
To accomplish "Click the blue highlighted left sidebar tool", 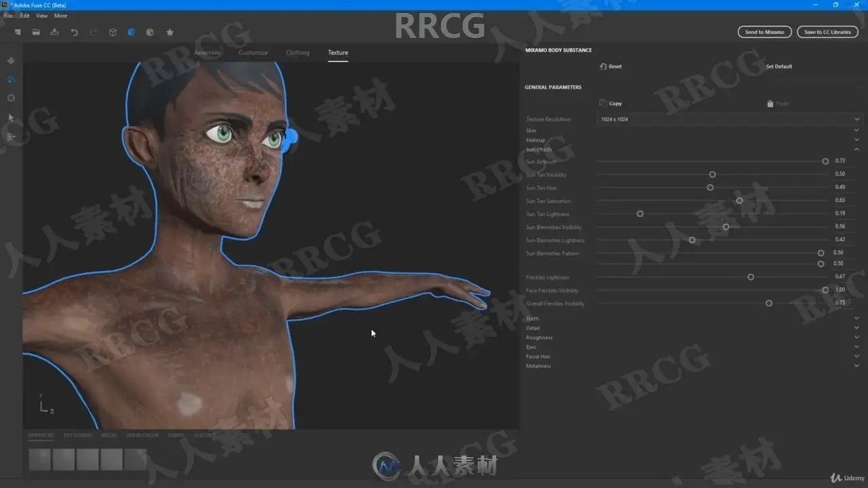I will [x=11, y=80].
